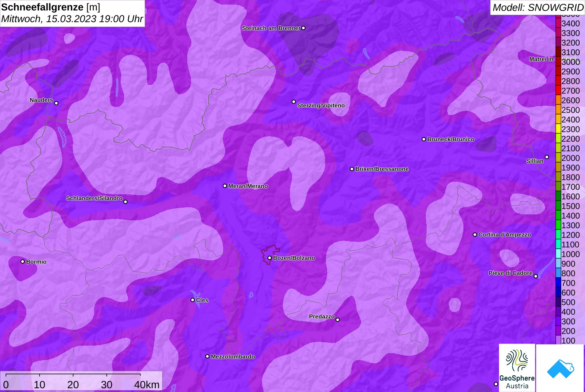Pick the 2500 m legend color swatch
585x392 pixels.
558,110
